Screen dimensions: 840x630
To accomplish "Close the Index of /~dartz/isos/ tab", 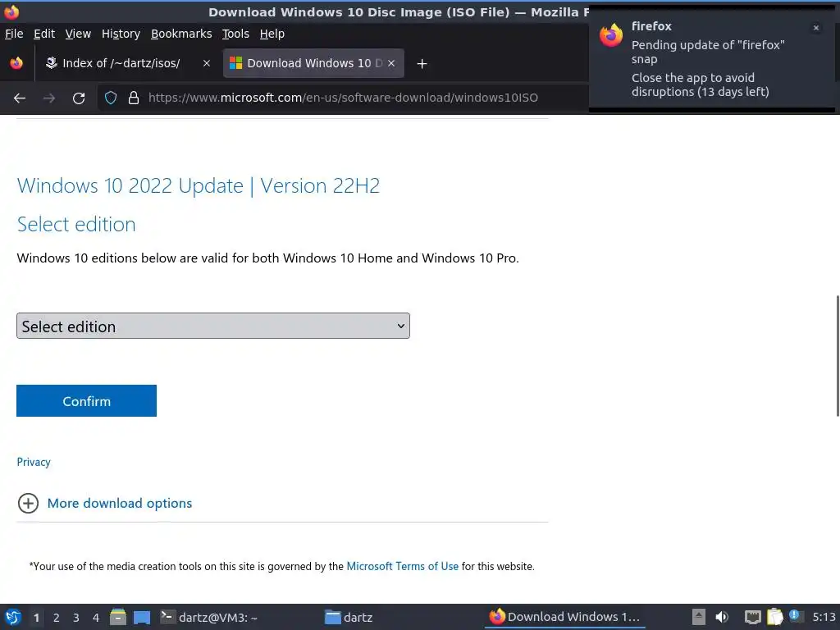I will tap(206, 63).
